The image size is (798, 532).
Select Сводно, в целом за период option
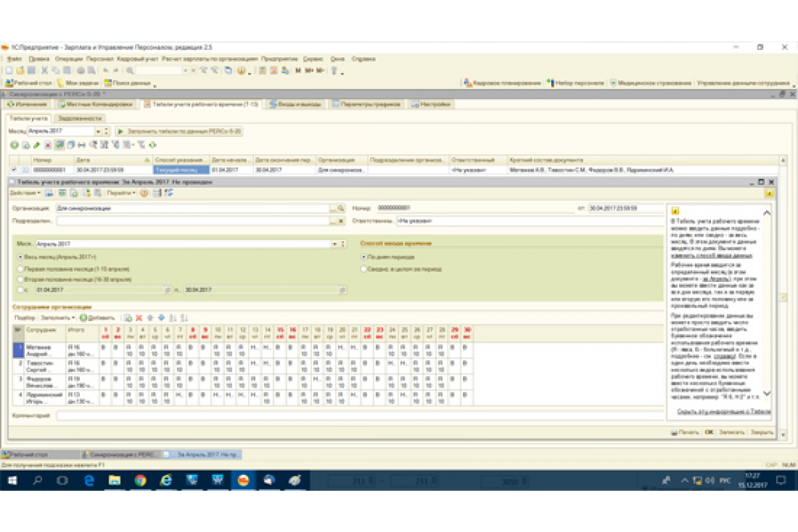coord(363,269)
